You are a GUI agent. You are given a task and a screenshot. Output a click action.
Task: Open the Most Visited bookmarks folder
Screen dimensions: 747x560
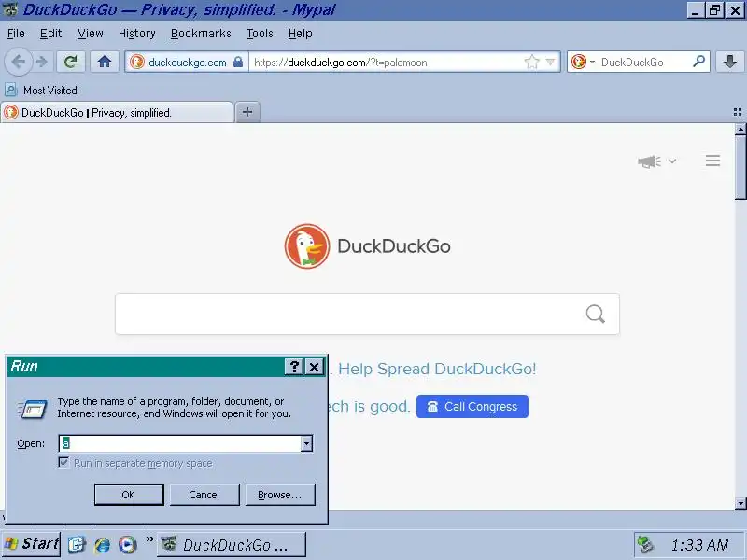click(41, 90)
